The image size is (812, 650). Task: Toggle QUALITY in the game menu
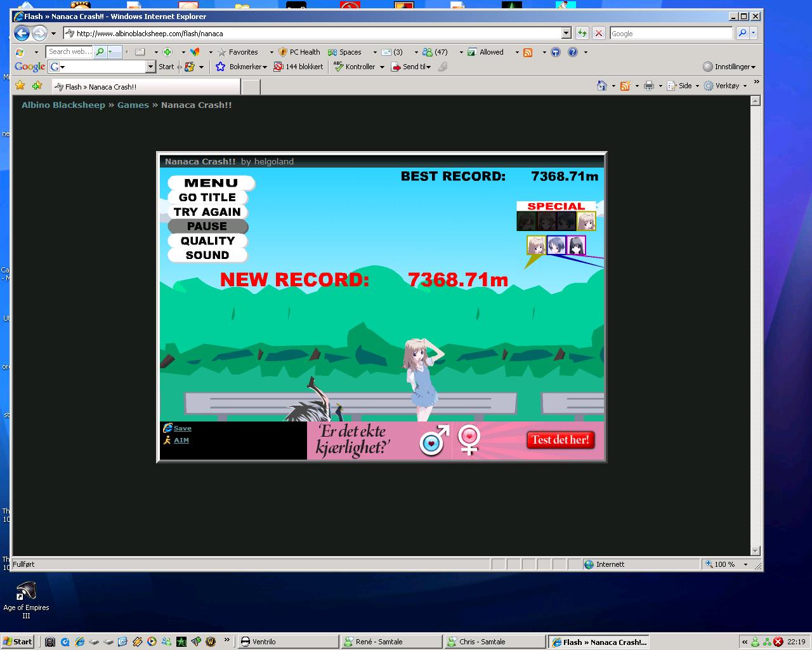(x=207, y=241)
